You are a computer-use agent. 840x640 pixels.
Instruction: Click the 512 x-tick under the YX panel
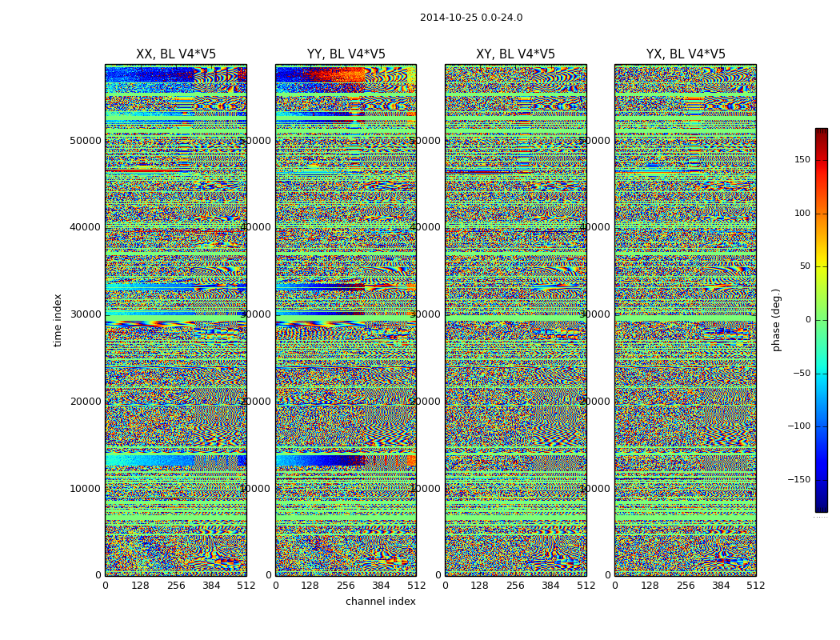tap(756, 586)
